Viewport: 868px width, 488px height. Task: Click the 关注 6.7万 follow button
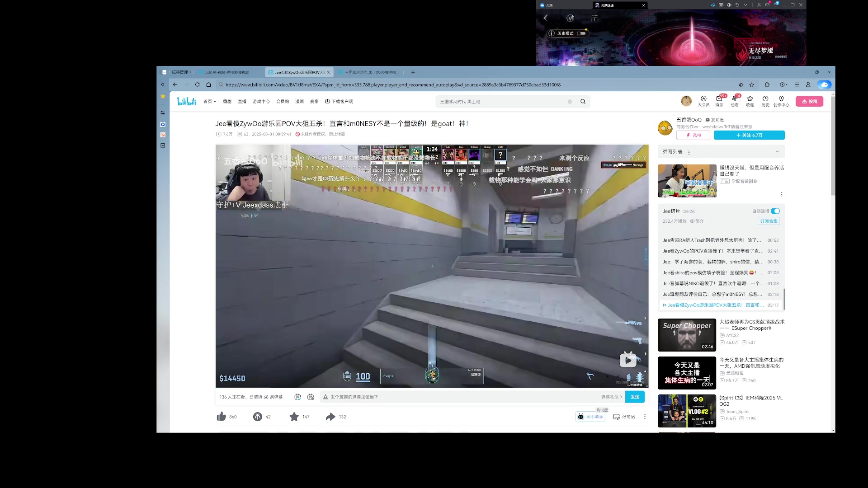(x=749, y=135)
